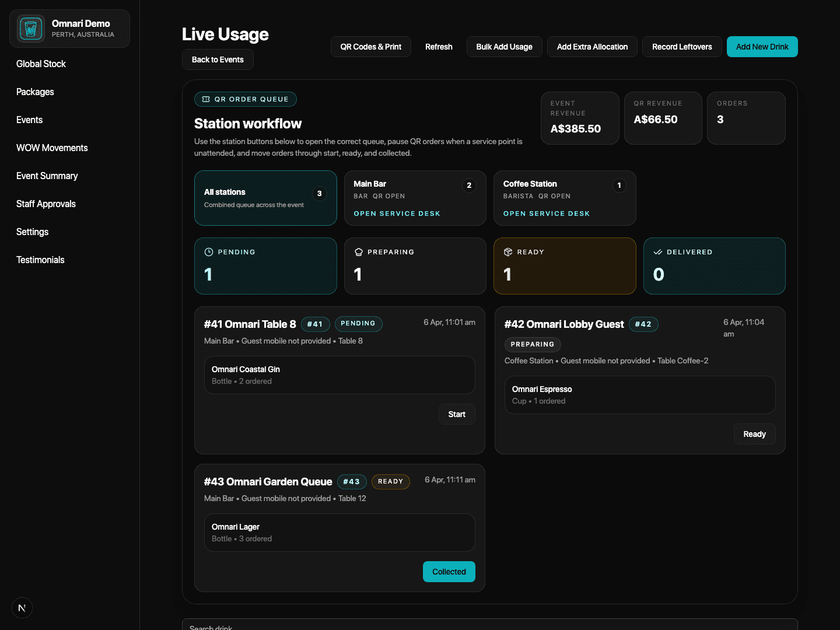Click the clock icon on the Pending card

pyautogui.click(x=209, y=251)
